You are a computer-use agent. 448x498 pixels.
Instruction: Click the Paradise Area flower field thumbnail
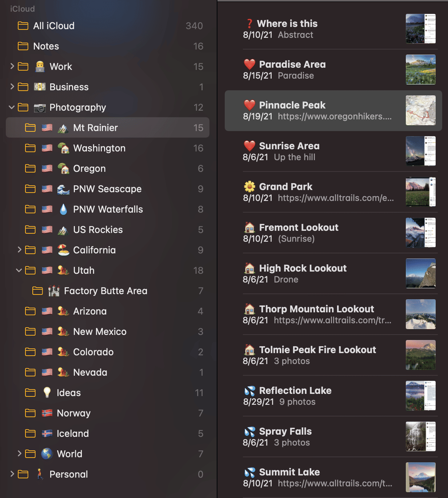(x=421, y=70)
